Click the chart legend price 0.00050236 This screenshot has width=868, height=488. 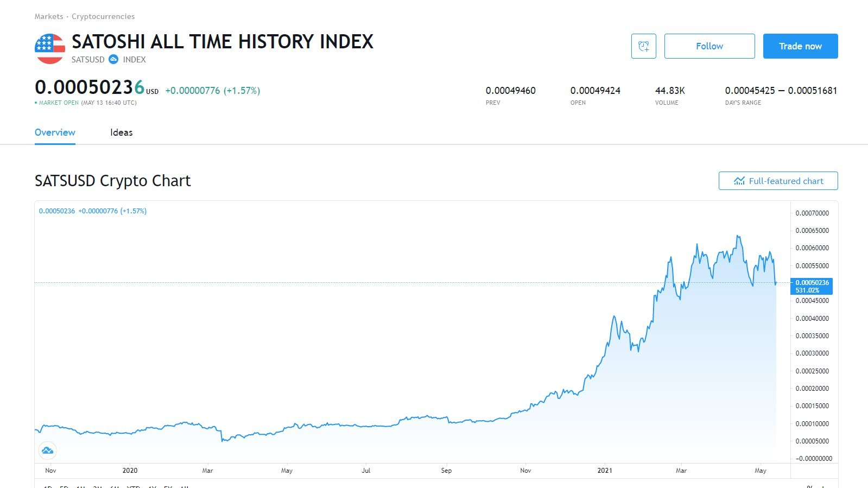tap(57, 211)
